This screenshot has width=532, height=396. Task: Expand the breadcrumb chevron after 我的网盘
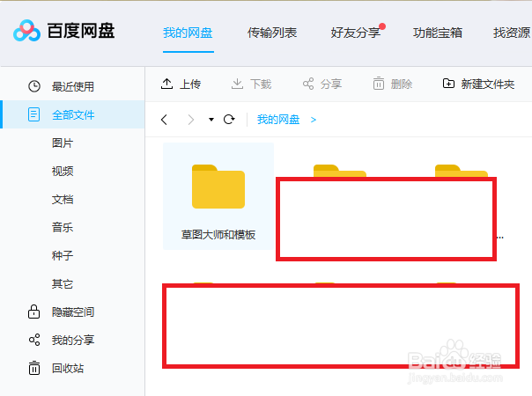coord(314,120)
